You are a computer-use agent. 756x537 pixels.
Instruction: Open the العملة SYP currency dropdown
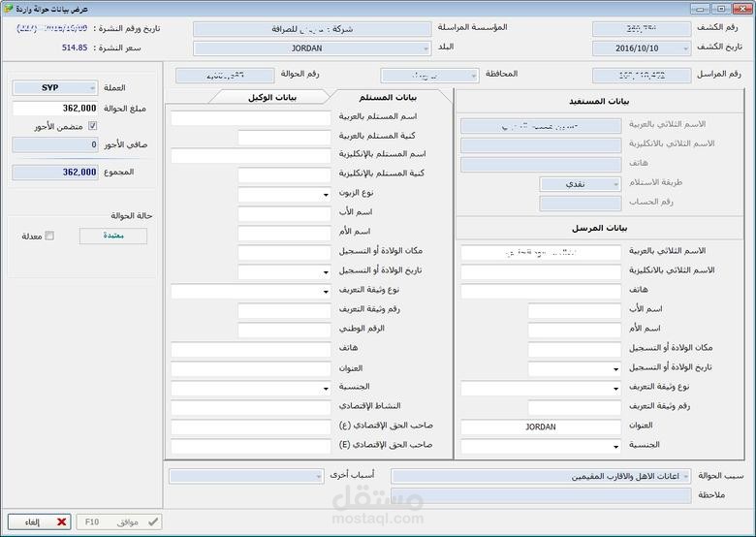tap(92, 88)
